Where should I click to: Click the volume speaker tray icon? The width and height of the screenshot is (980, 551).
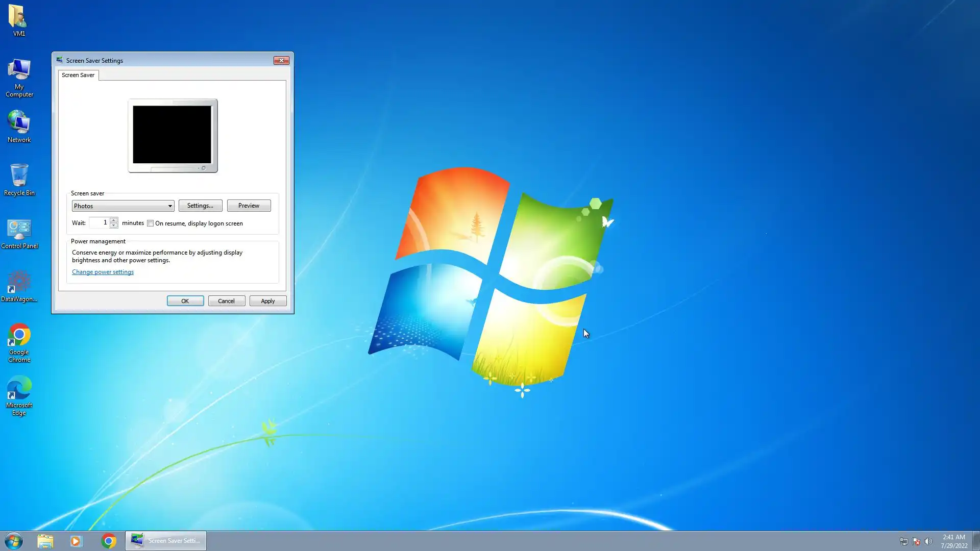[928, 541]
